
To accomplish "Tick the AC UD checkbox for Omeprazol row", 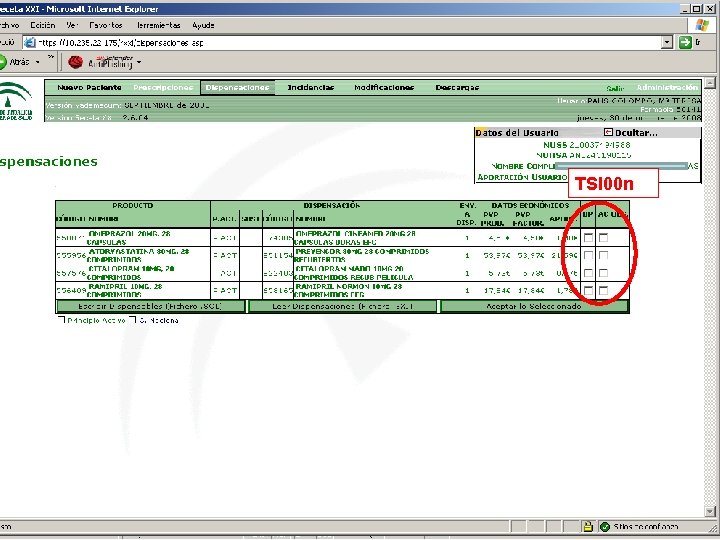I will point(603,238).
